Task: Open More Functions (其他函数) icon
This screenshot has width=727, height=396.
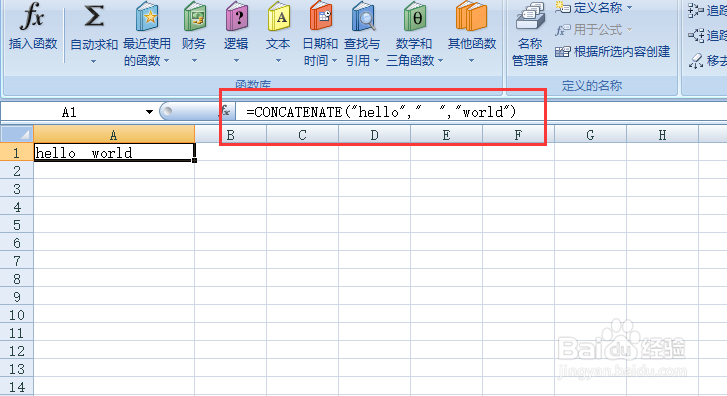Action: pos(472,17)
